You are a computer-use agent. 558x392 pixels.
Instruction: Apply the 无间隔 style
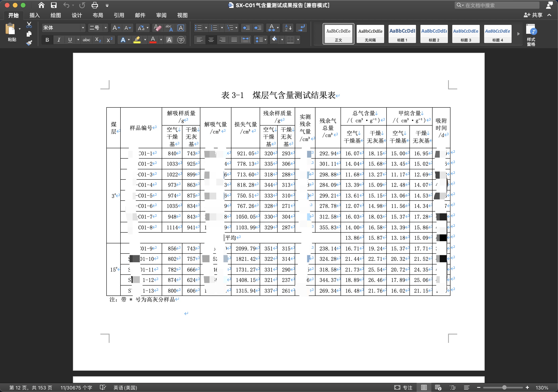click(370, 34)
